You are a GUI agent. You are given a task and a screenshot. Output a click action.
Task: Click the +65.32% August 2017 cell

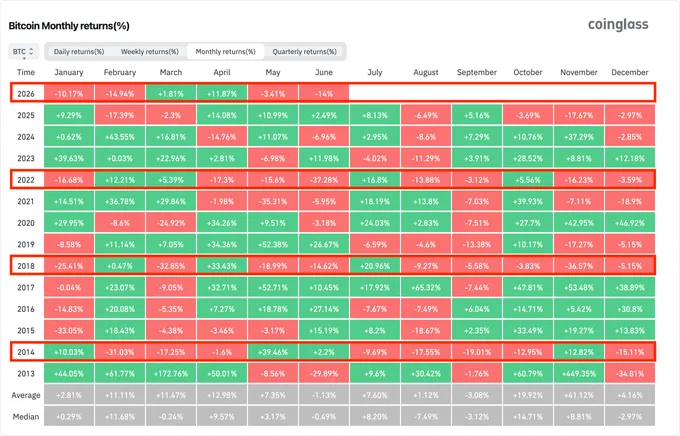(x=426, y=287)
